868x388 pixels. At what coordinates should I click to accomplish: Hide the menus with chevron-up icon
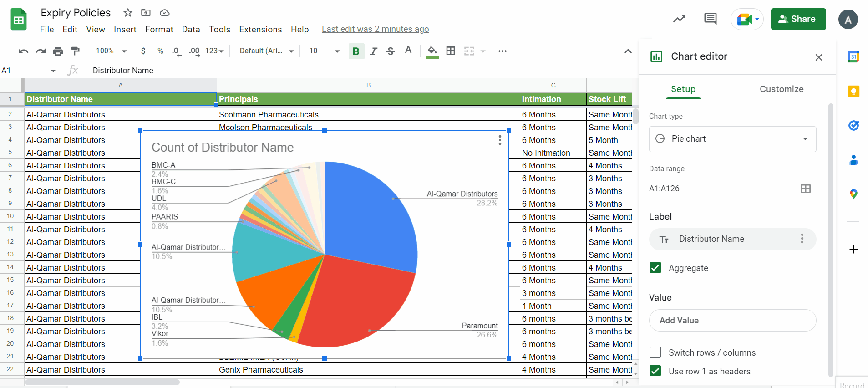pos(628,51)
